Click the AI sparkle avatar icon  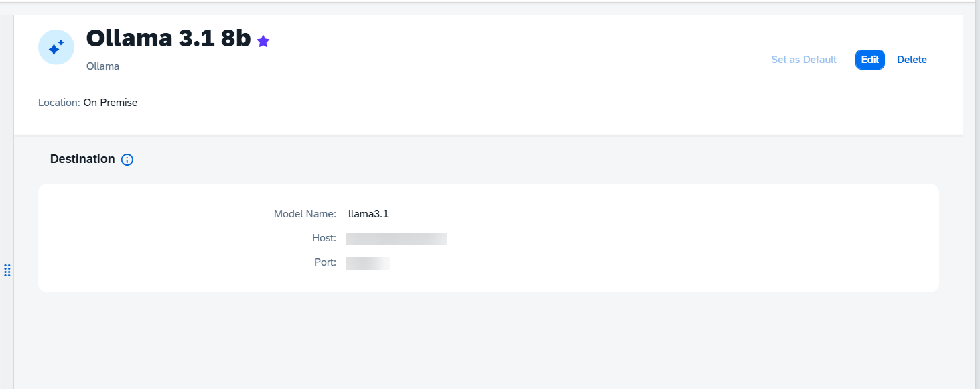(x=56, y=47)
